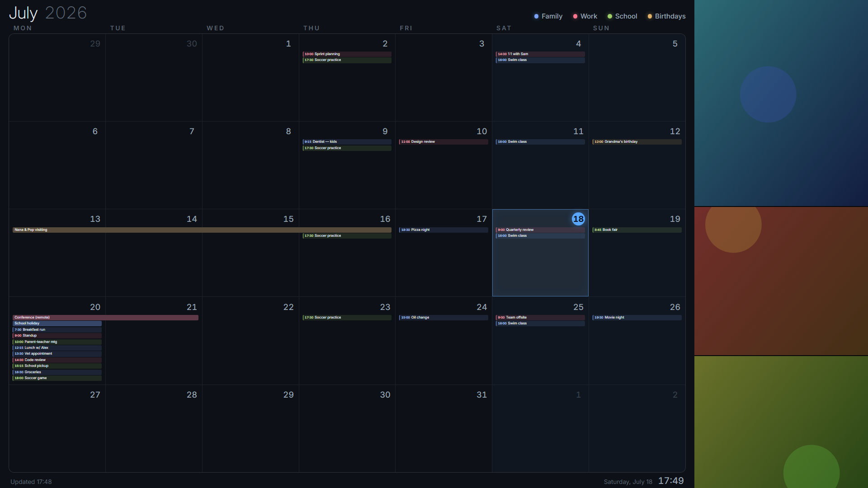Open the Parent-teacher mtg event
The height and width of the screenshot is (488, 868).
(x=57, y=342)
